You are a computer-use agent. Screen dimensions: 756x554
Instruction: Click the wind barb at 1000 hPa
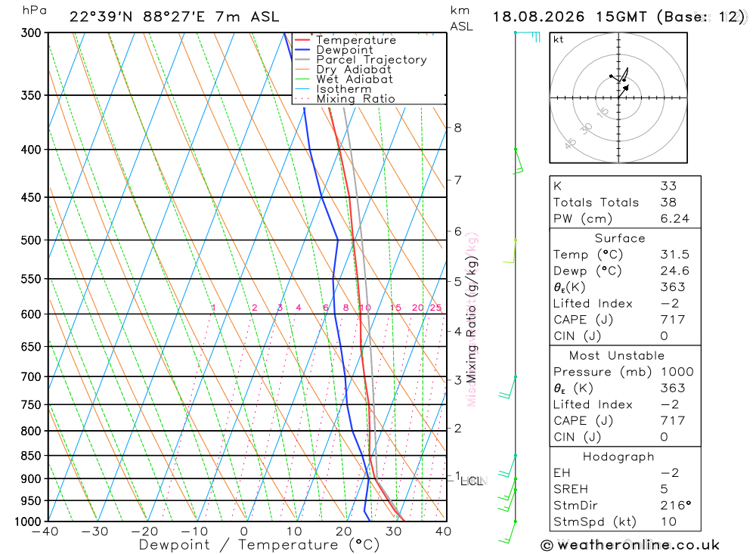508,532
